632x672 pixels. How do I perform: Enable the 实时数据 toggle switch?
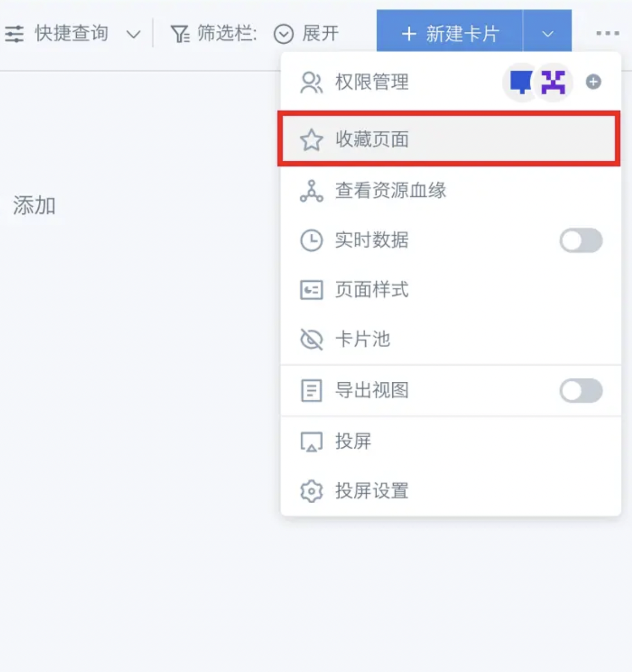click(x=581, y=241)
